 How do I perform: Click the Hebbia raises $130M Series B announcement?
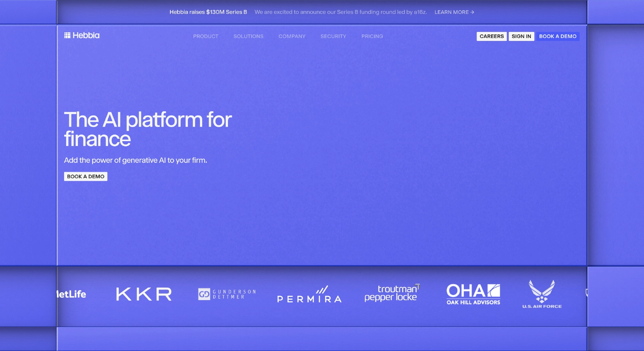pos(208,12)
